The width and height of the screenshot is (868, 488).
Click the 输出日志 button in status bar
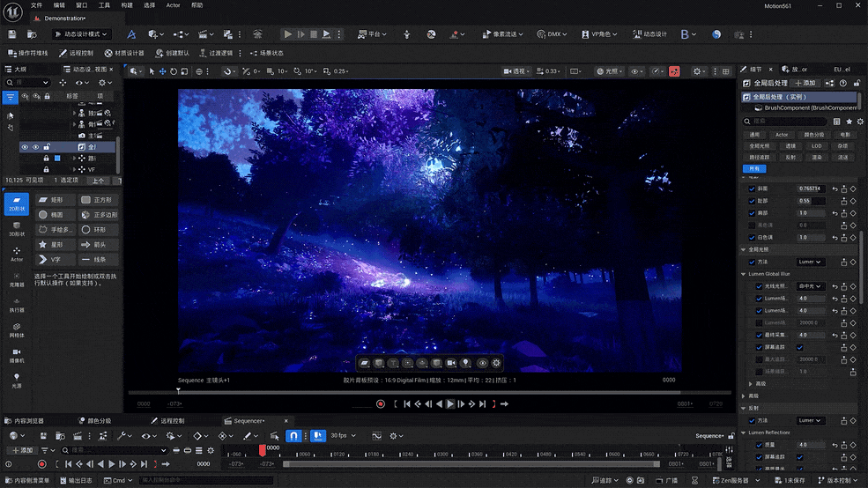76,480
